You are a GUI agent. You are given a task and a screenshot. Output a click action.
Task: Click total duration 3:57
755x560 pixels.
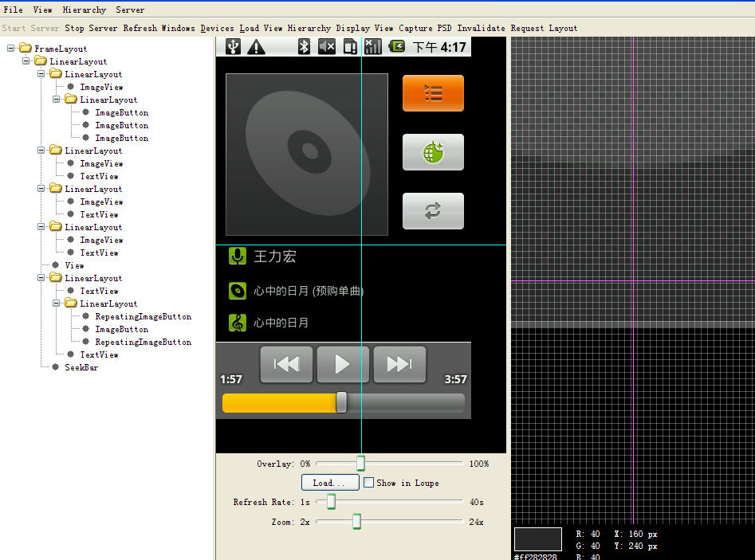pyautogui.click(x=455, y=379)
